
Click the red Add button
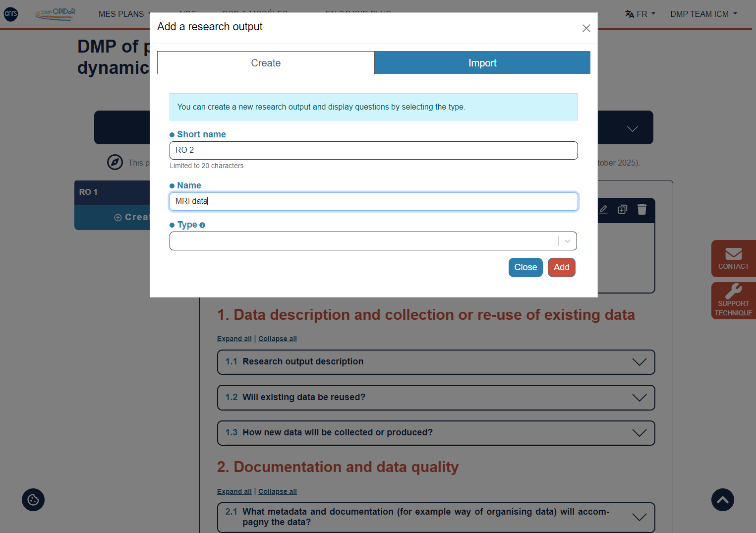coord(562,268)
